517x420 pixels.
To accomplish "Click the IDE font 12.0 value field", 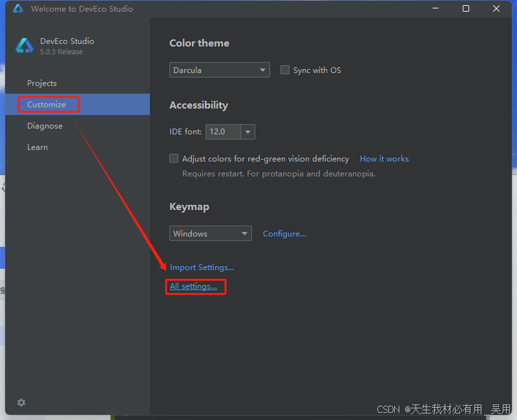I will (x=223, y=132).
